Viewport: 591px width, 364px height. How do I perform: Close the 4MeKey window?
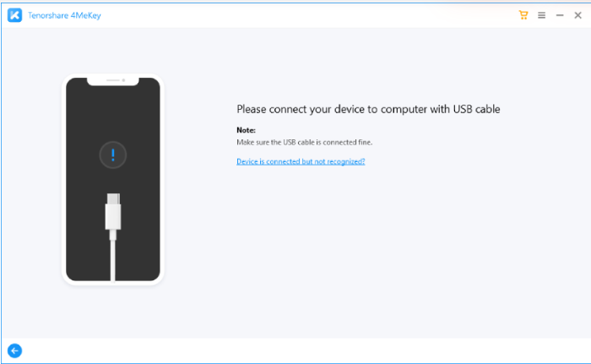pyautogui.click(x=577, y=15)
